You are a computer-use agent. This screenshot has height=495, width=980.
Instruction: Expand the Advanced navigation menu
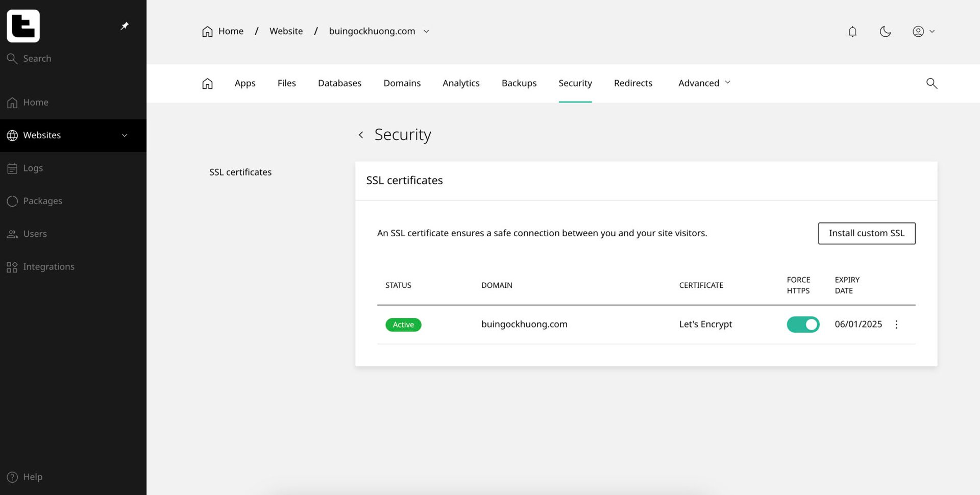[704, 83]
